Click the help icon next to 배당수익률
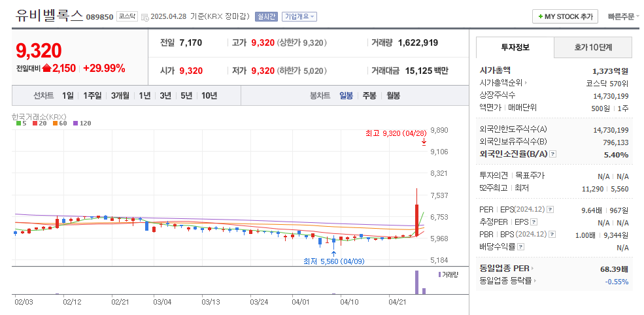 point(521,247)
